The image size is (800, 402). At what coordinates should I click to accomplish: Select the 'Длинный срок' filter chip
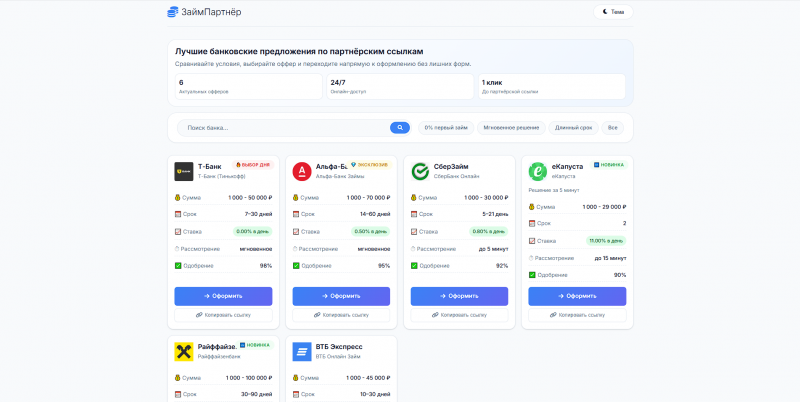coord(573,128)
